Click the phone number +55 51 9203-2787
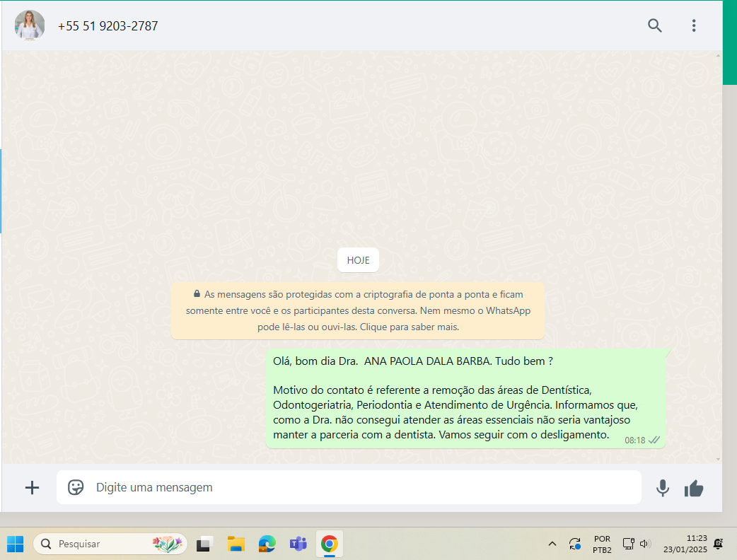The width and height of the screenshot is (737, 560). click(x=108, y=26)
